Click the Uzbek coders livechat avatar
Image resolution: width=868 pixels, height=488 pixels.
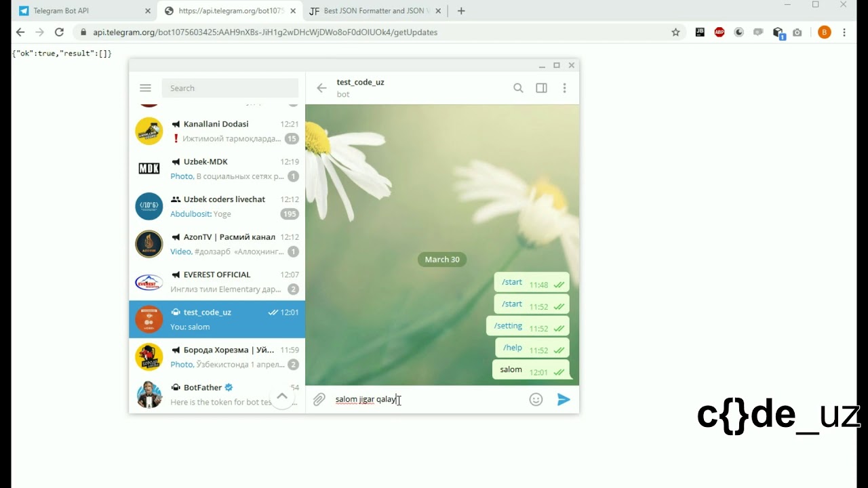(149, 207)
